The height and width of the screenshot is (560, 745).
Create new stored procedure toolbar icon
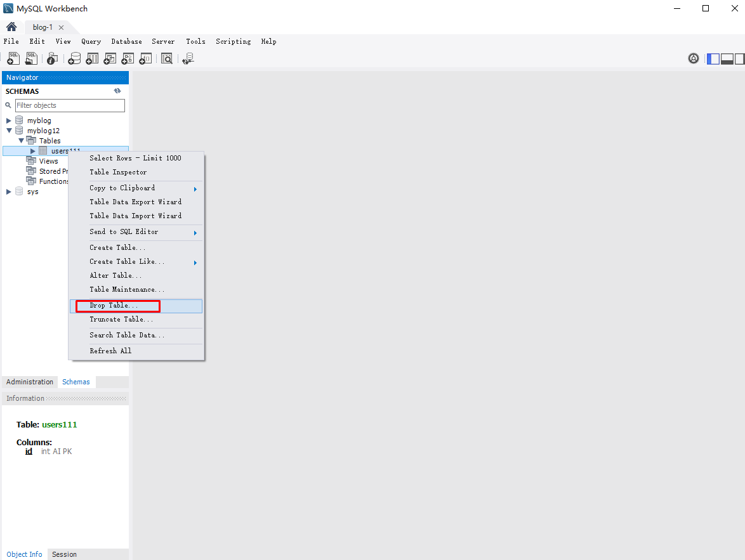(x=128, y=58)
